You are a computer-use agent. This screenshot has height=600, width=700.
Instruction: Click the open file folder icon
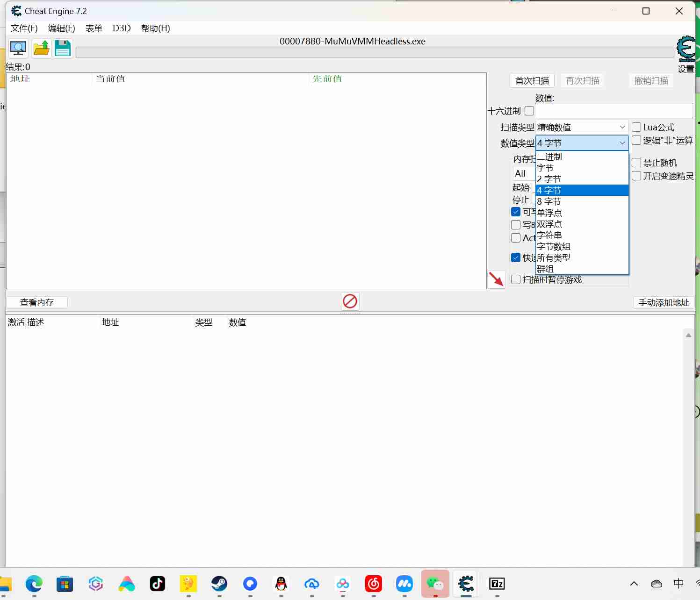pyautogui.click(x=41, y=49)
